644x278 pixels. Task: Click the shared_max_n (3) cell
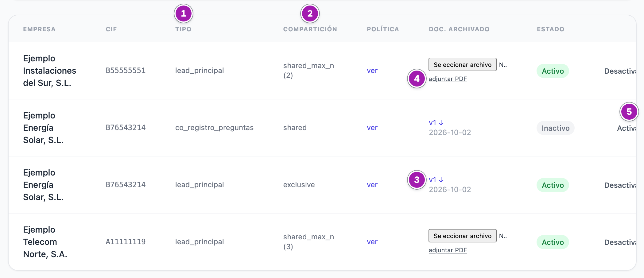pos(308,242)
